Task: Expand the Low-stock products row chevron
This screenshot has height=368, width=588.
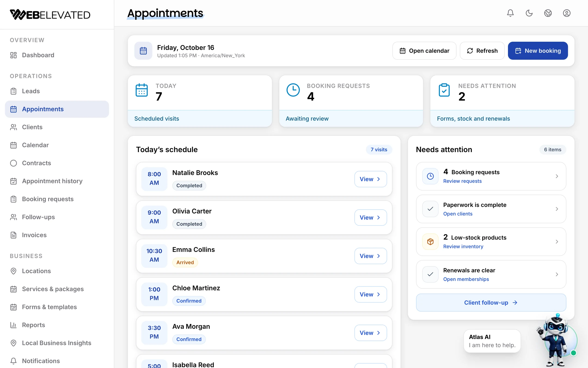Action: 557,242
